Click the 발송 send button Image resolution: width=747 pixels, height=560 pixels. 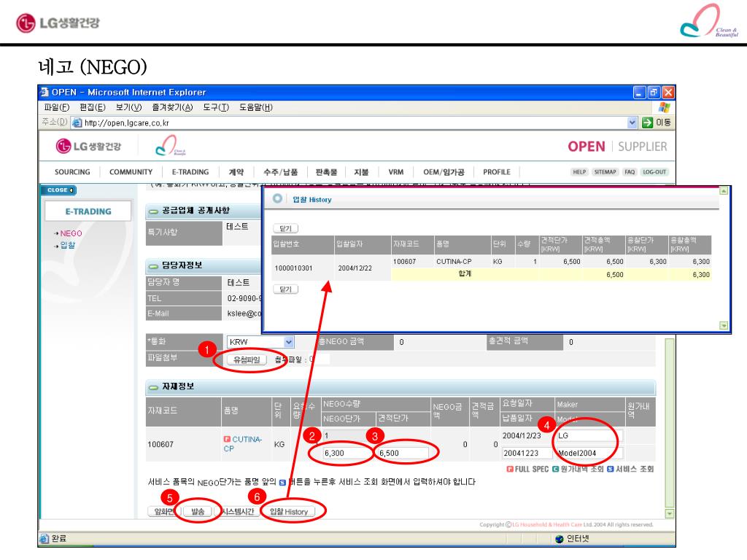(x=198, y=511)
